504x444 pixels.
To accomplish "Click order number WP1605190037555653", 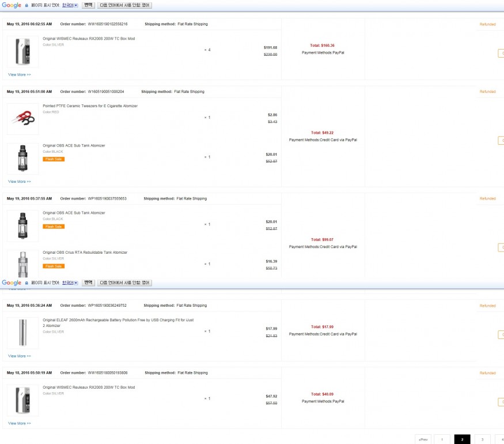I will (x=107, y=198).
